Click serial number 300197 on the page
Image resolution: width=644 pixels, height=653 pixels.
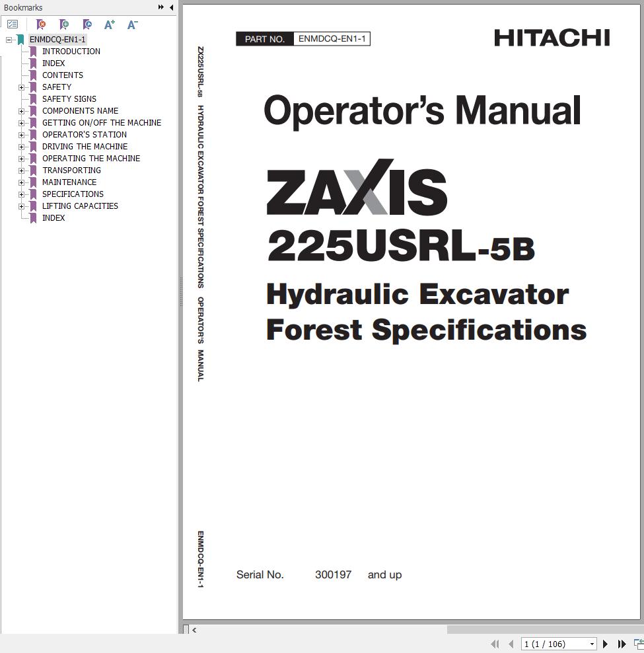[x=333, y=575]
